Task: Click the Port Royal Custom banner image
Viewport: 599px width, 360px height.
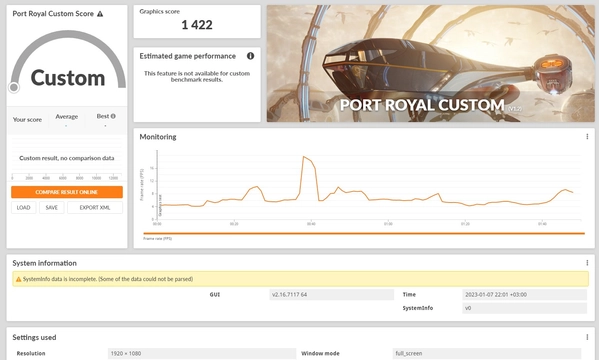Action: coord(431,63)
